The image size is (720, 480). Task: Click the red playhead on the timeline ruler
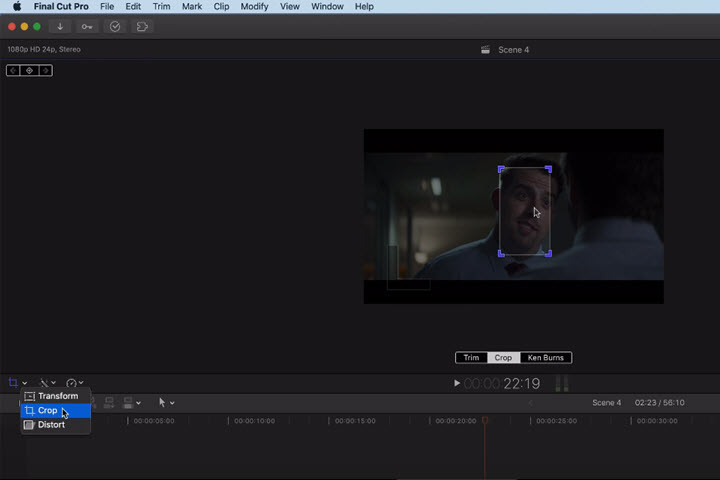(485, 421)
